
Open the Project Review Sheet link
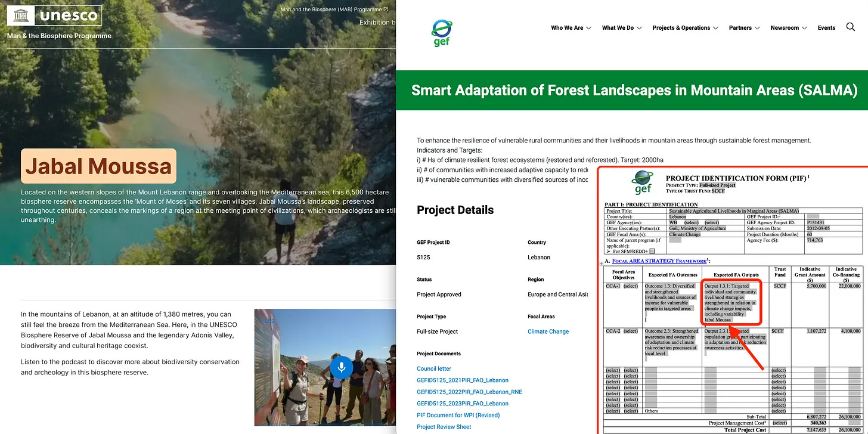tap(444, 426)
